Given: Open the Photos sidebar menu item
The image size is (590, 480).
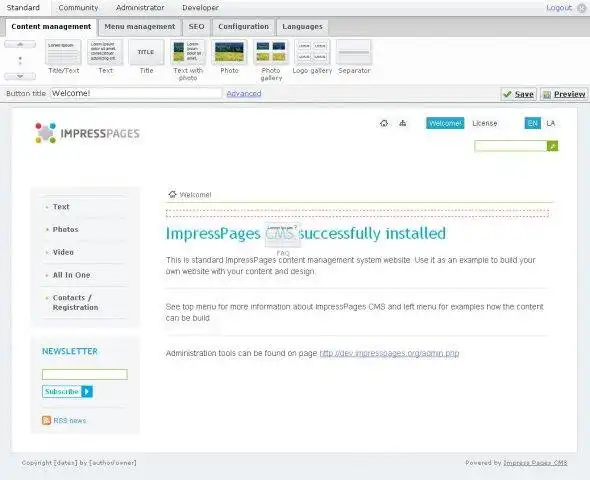Looking at the screenshot, I should (65, 229).
